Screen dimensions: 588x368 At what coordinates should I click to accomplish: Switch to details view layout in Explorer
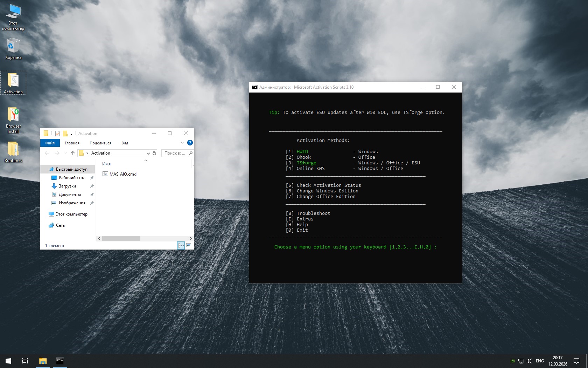tap(181, 245)
